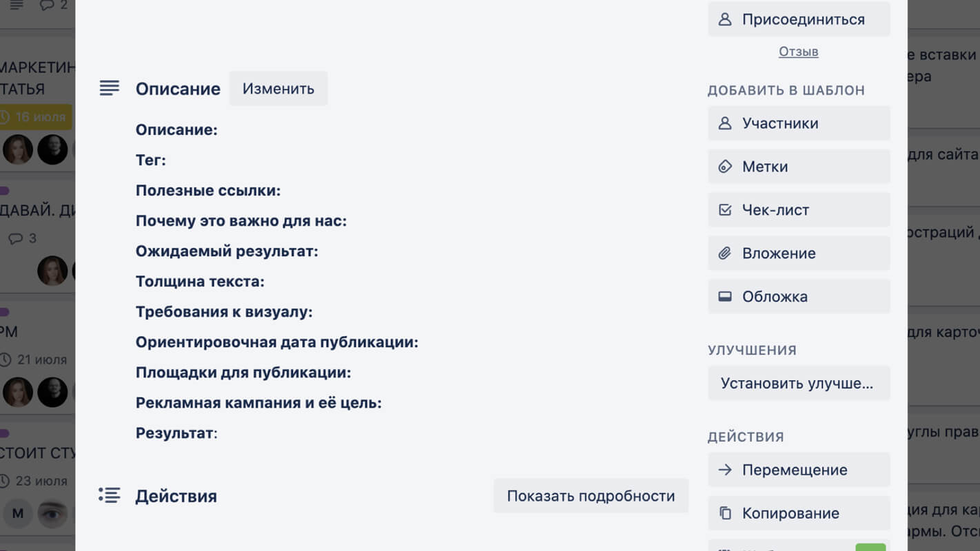Click the checkmark icon next to Чек-лист
The image size is (980, 551).
724,210
